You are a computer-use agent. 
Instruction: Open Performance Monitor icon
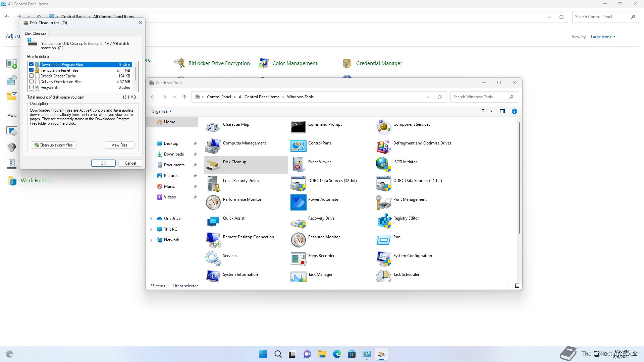[213, 202]
